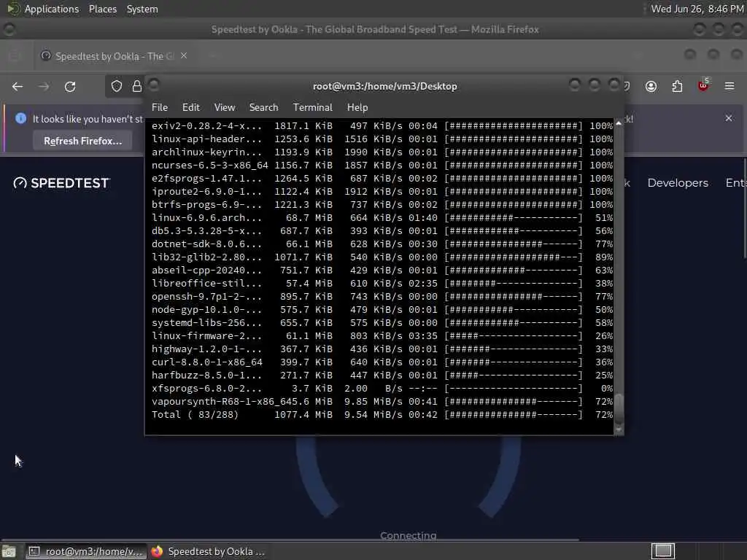This screenshot has width=747, height=560.
Task: Click the date and time clock in the panel
Action: [697, 9]
